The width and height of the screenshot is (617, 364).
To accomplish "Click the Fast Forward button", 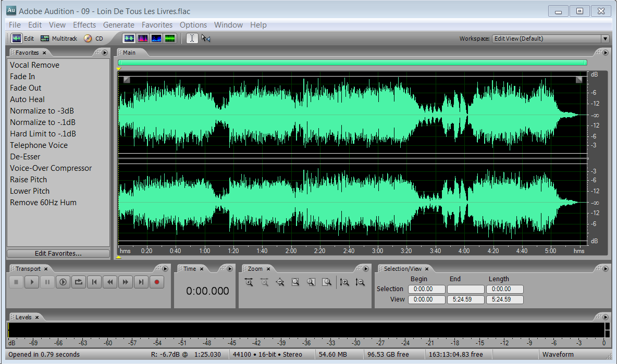I will pyautogui.click(x=126, y=282).
